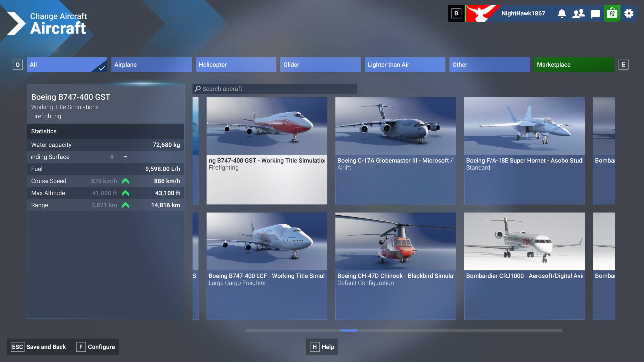Image resolution: width=644 pixels, height=362 pixels.
Task: Open the friends and groups icon
Action: [578, 13]
